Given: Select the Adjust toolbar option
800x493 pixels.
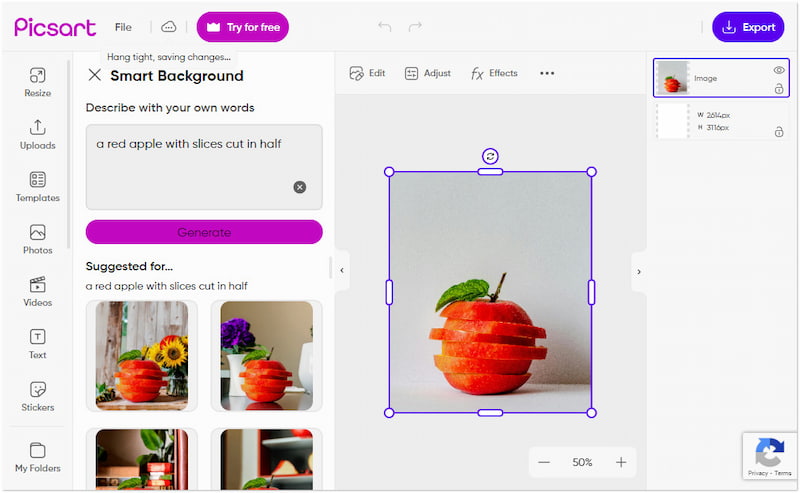Looking at the screenshot, I should click(x=427, y=73).
